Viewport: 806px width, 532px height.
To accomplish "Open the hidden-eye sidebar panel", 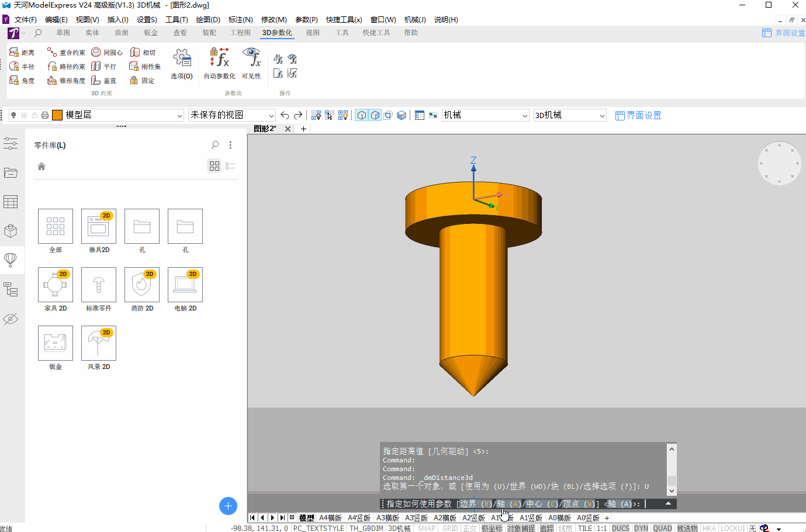I will click(11, 319).
